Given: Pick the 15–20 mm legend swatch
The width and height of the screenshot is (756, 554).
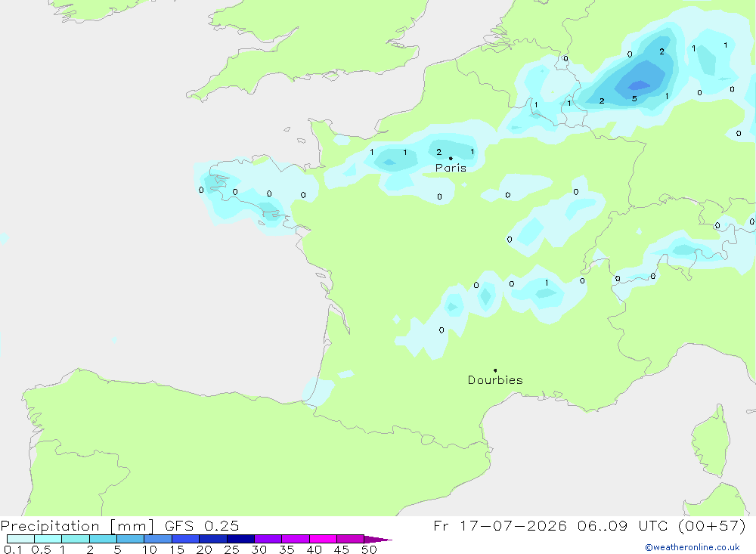Looking at the screenshot, I should coord(186,539).
